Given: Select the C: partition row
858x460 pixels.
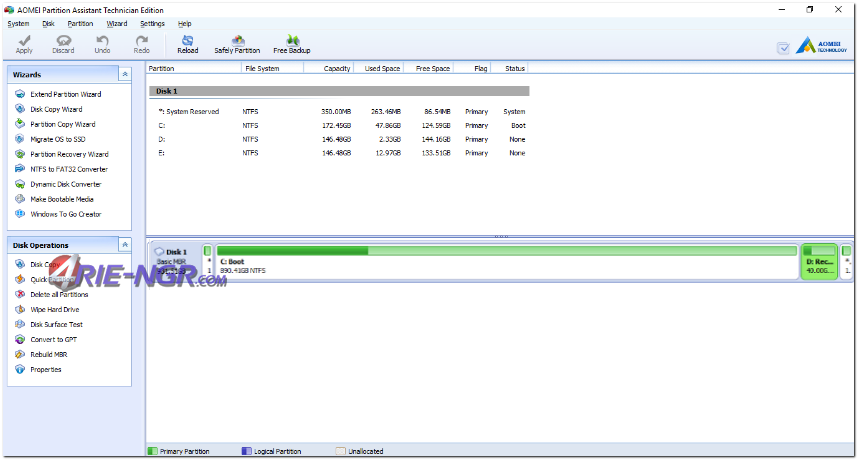Looking at the screenshot, I should click(339, 126).
